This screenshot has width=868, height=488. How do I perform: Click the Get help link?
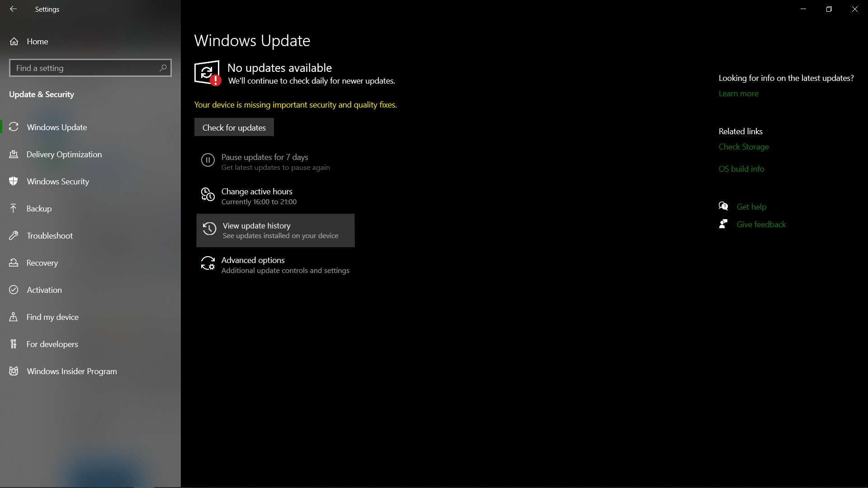751,206
